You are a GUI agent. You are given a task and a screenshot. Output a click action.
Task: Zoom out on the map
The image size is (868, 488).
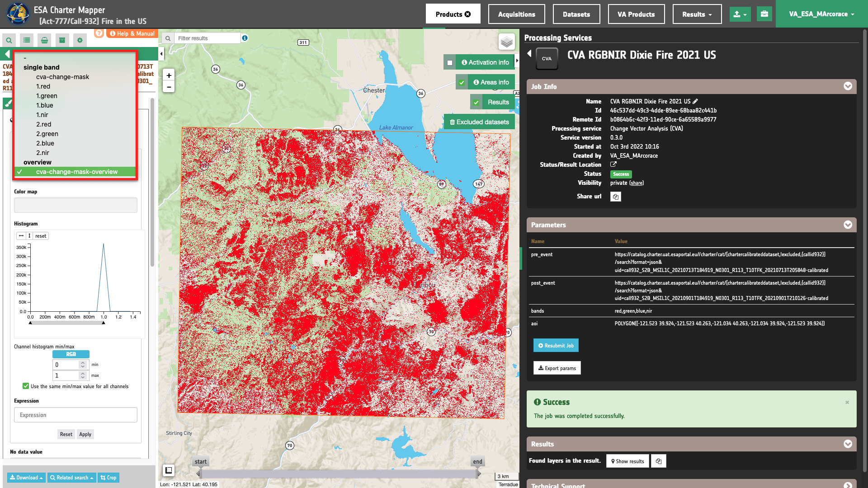[x=169, y=87]
